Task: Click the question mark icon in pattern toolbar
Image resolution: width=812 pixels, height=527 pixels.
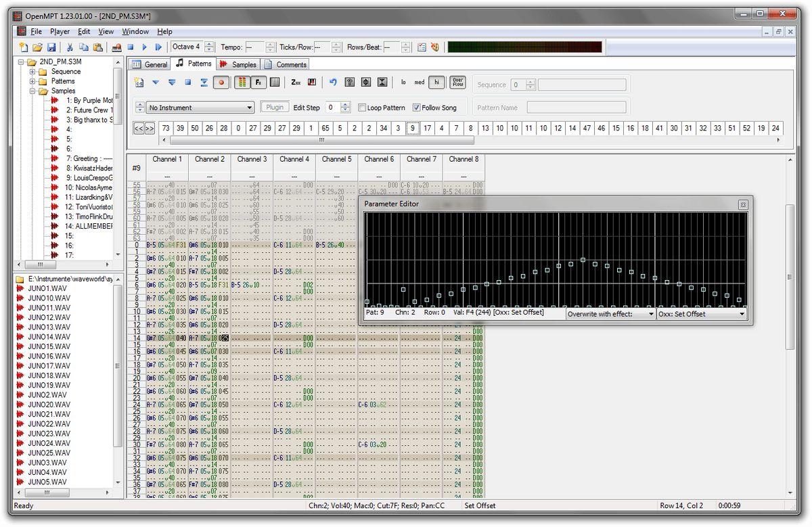Action: pyautogui.click(x=350, y=83)
